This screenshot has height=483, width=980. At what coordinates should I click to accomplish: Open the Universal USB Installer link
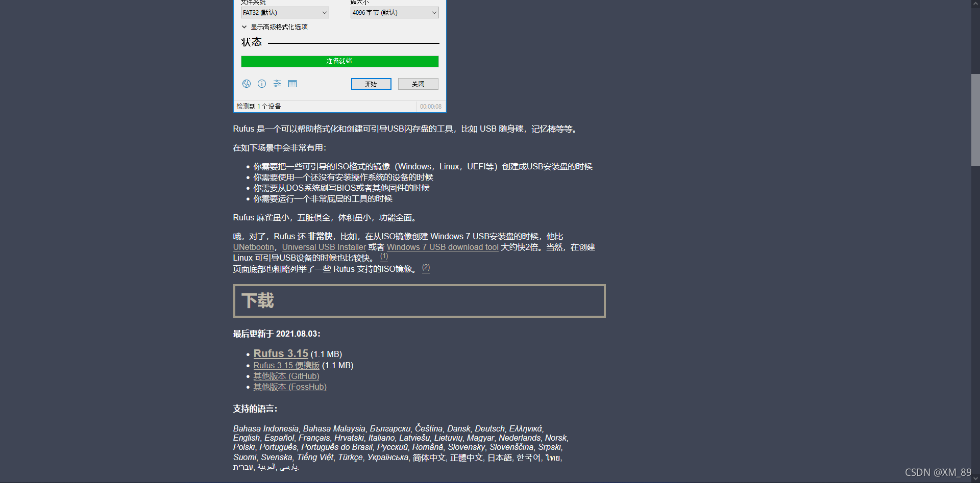(x=324, y=247)
